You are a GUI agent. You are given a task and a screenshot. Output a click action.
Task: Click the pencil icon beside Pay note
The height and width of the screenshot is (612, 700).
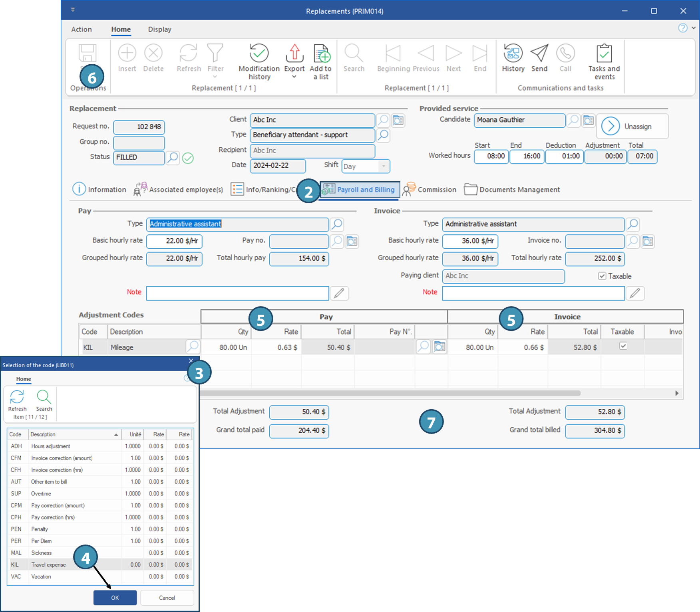click(339, 293)
